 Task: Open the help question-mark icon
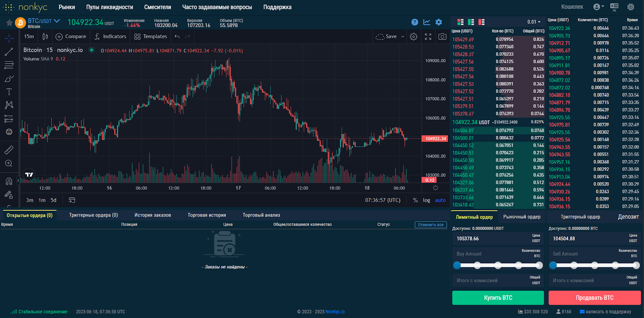415,22
